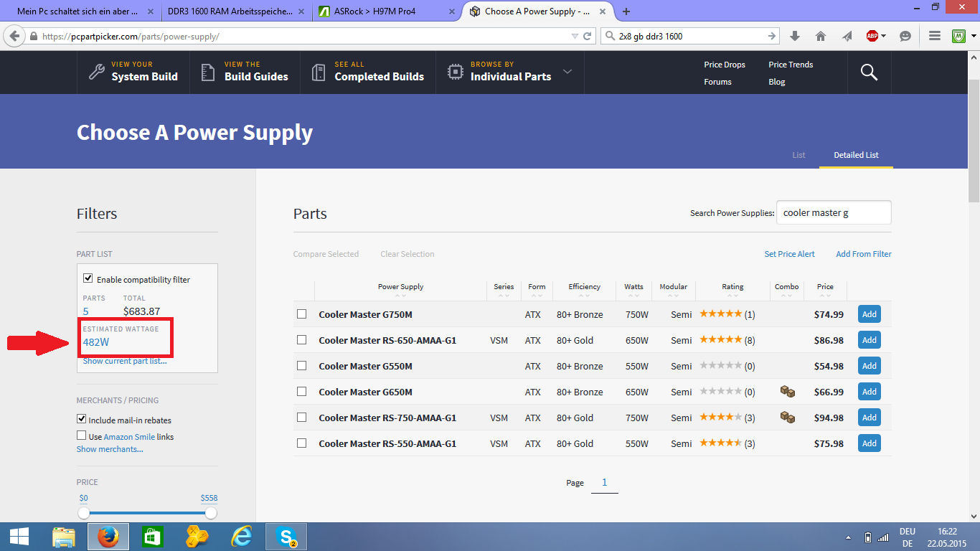Click the Individual Parts chip icon
980x551 pixels.
455,72
